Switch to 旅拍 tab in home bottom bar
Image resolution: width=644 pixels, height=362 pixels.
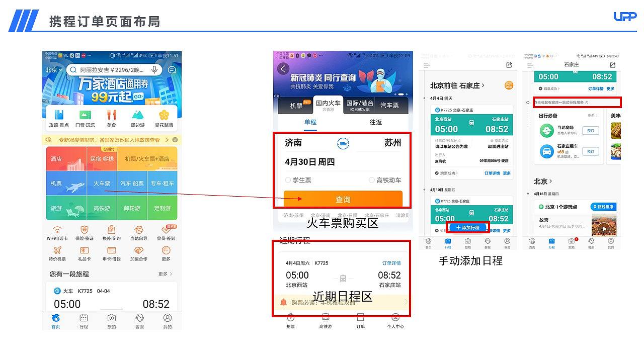tap(111, 321)
